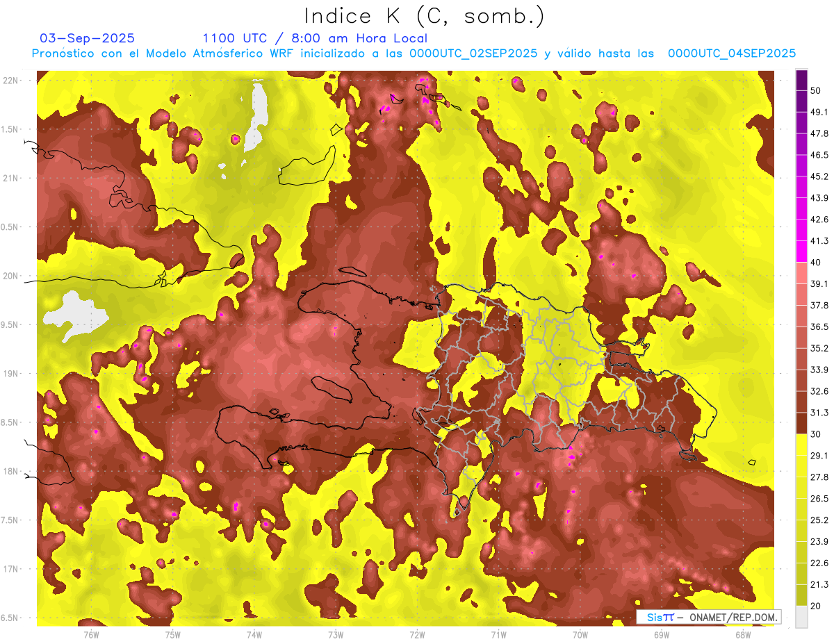Click the "Indice K (C, somb.)" map title
The width and height of the screenshot is (834, 644).
point(425,15)
